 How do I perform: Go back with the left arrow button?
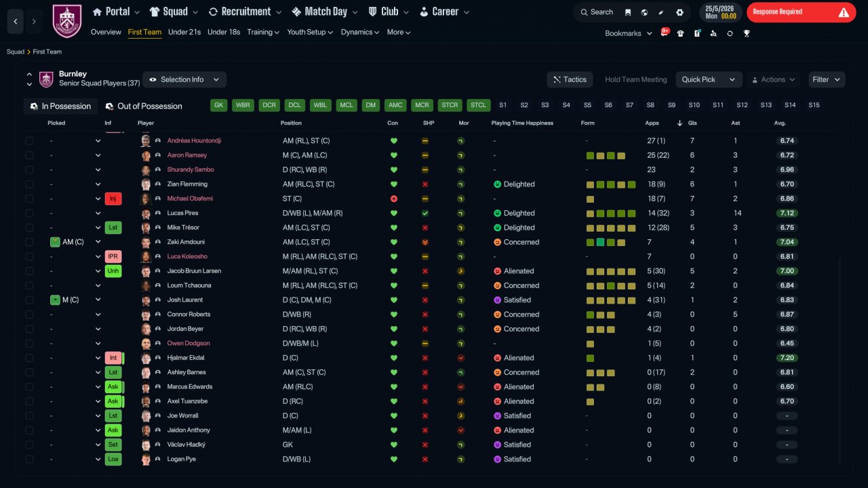click(16, 22)
